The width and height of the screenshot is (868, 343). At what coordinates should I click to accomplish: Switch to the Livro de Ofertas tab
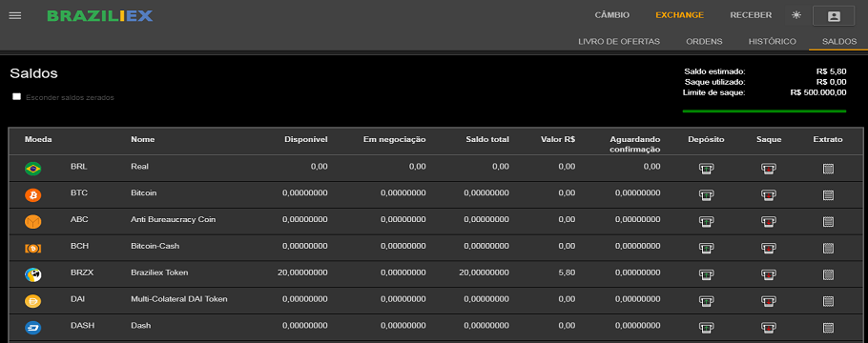(619, 42)
